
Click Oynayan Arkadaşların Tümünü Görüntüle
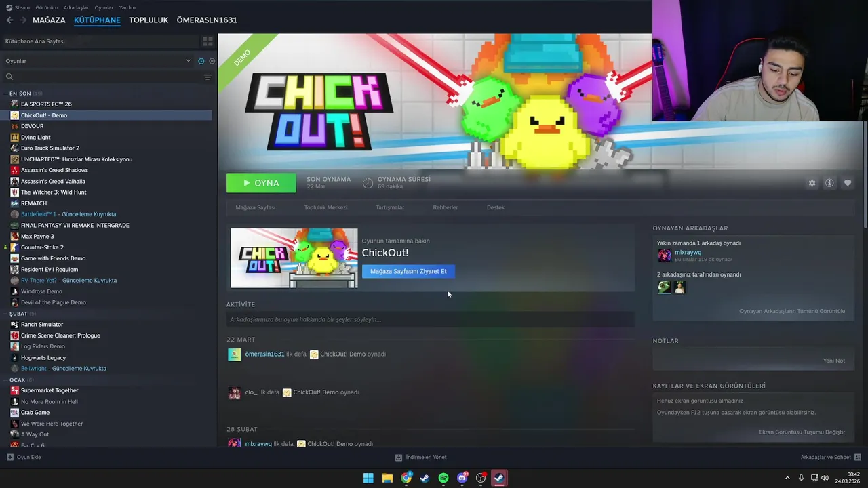click(x=792, y=311)
